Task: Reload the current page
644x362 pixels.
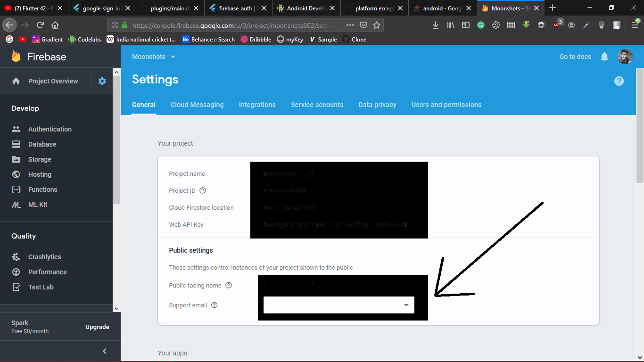Action: [x=40, y=25]
